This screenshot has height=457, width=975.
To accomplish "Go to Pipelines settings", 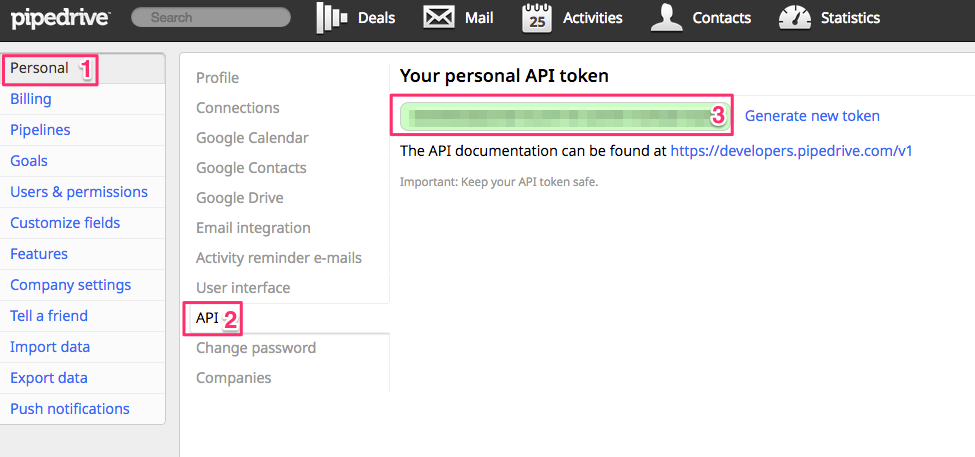I will point(40,130).
